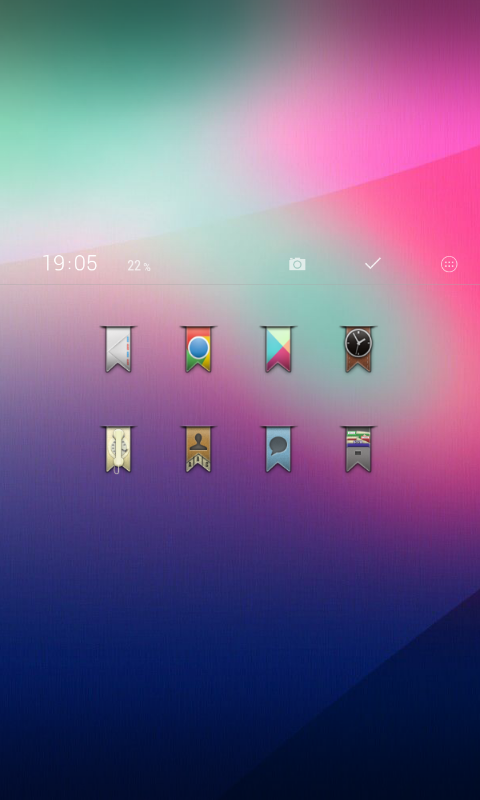The image size is (480, 800).
Task: Open the Gmail envelope bookmark icon
Action: pos(118,349)
